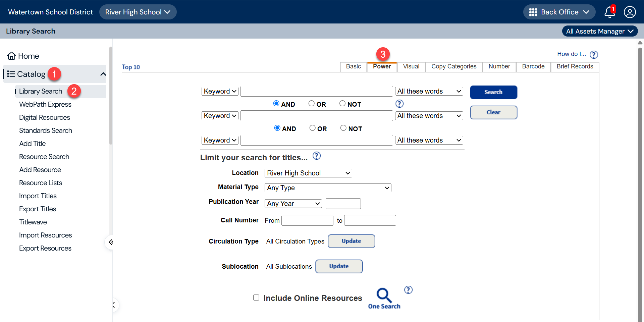Collapse sidebar using double-chevron icon
This screenshot has width=644, height=322.
(110, 242)
